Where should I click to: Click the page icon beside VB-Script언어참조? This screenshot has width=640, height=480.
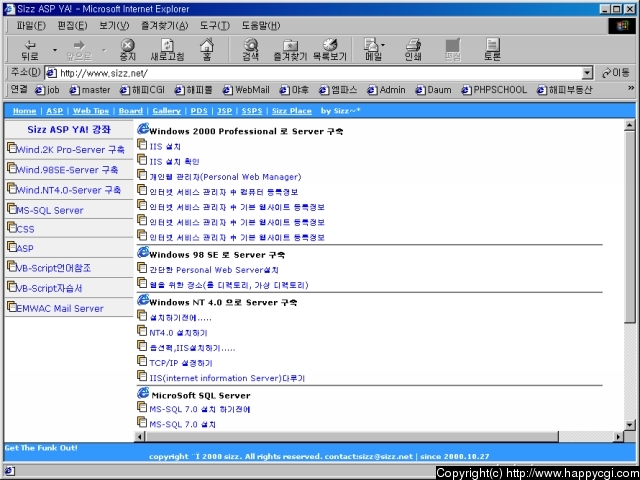point(12,267)
